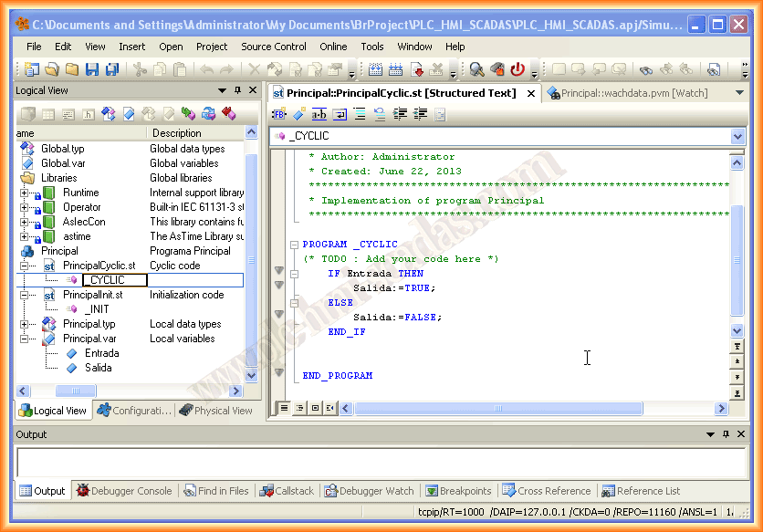Click the Watch icon on wachdata.pvm tab

pyautogui.click(x=553, y=93)
